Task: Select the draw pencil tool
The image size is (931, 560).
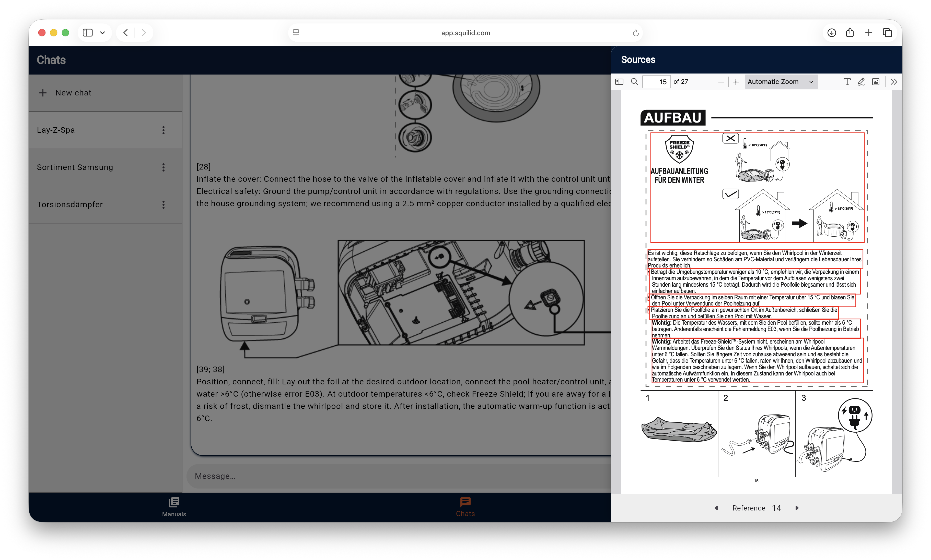Action: 861,82
